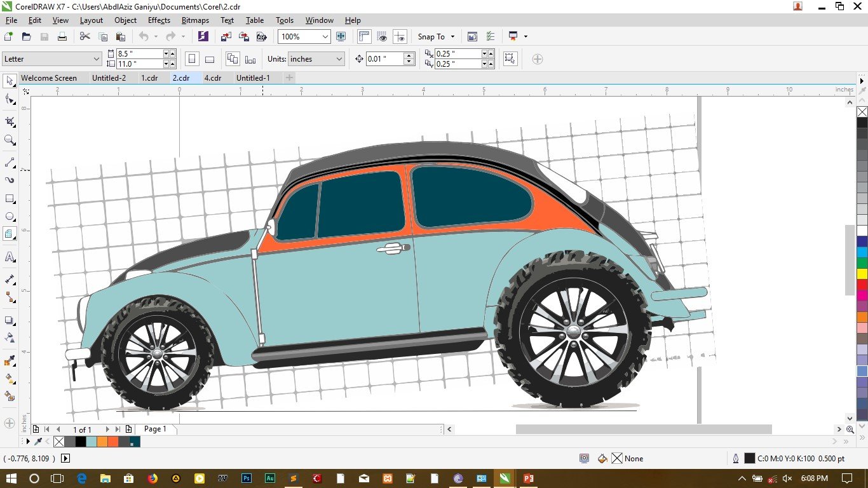
Task: Select the Drop Shadow tool
Action: click(10, 320)
